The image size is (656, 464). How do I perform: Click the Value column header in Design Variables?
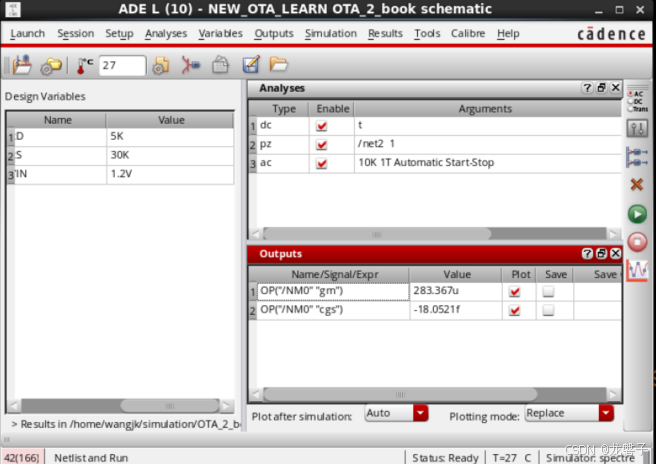(170, 120)
